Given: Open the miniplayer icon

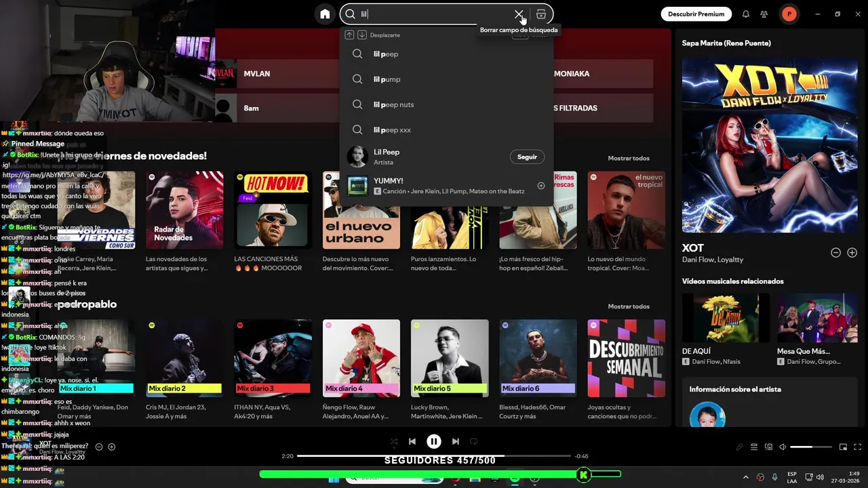Looking at the screenshot, I should click(x=844, y=447).
